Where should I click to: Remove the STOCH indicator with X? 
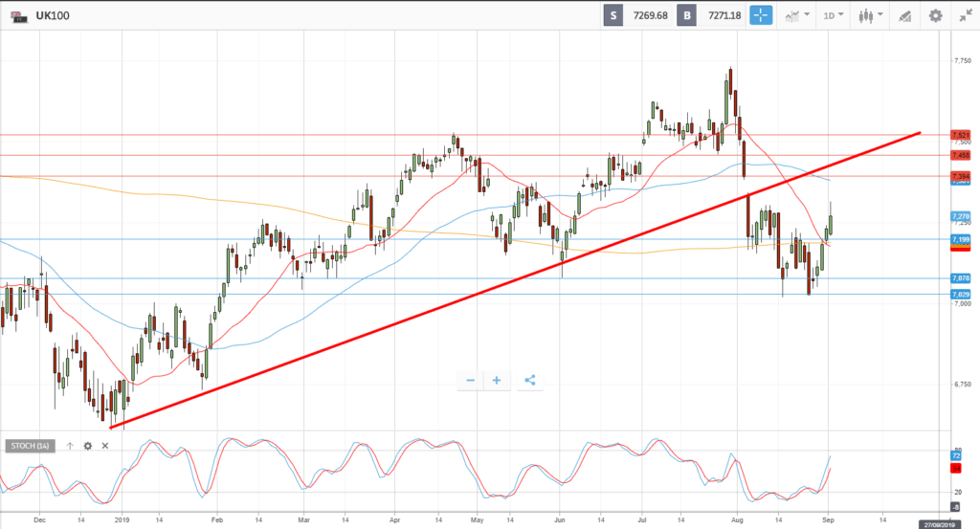(x=105, y=446)
